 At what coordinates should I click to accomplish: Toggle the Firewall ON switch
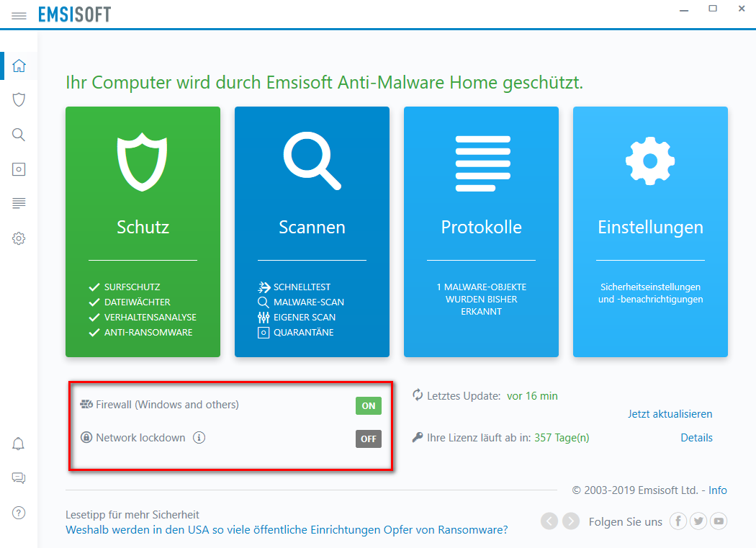tap(369, 405)
